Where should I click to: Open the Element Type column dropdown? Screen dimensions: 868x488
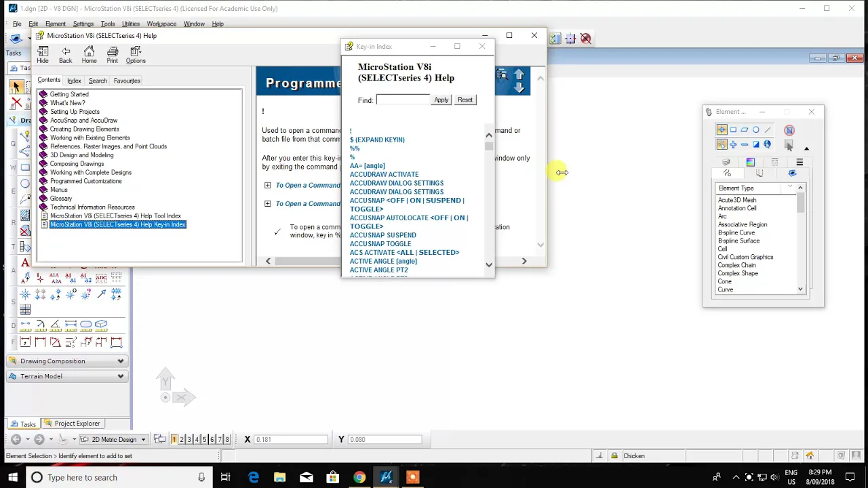(790, 188)
